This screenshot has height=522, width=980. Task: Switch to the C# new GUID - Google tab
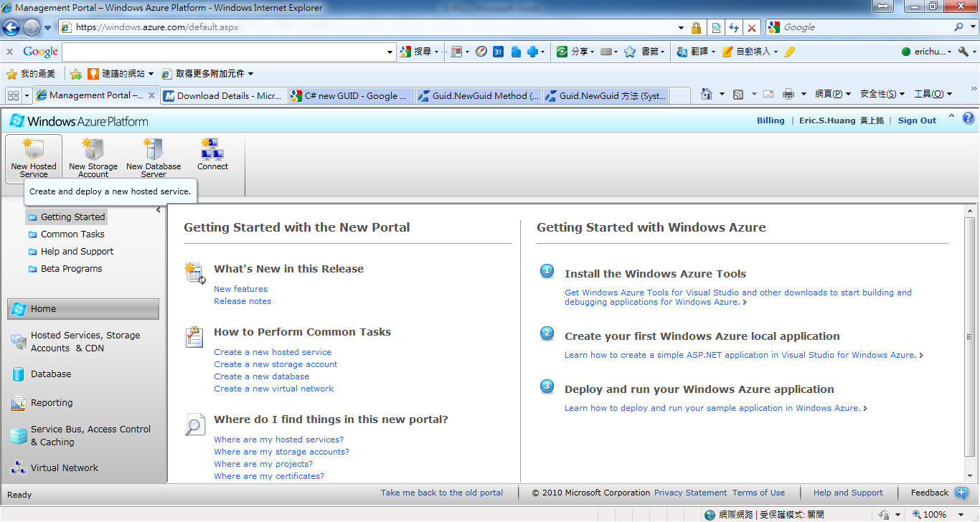tap(352, 95)
